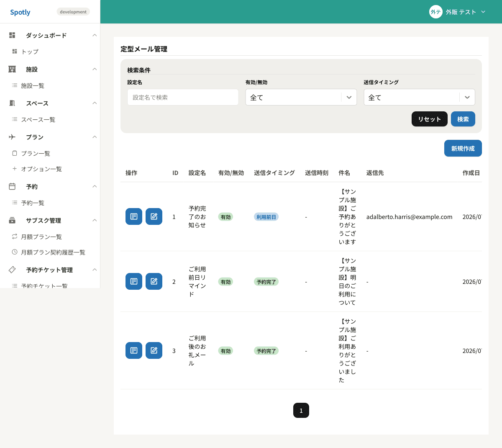Open details for ご利用後のお礼メール row

[x=134, y=350]
